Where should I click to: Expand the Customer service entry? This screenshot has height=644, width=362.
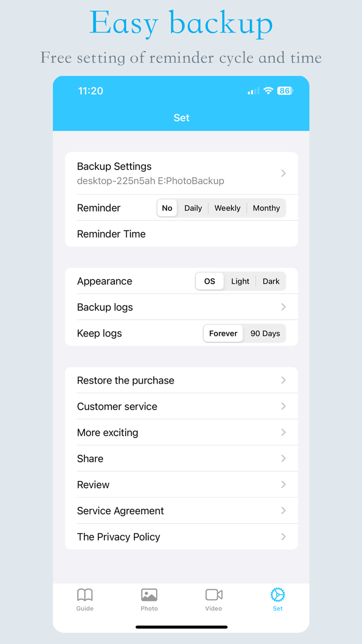pos(181,406)
